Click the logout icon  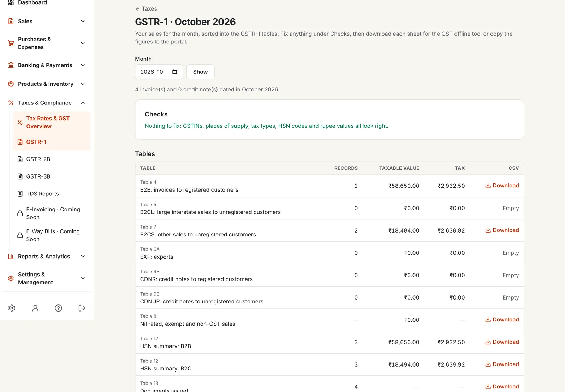click(x=82, y=308)
